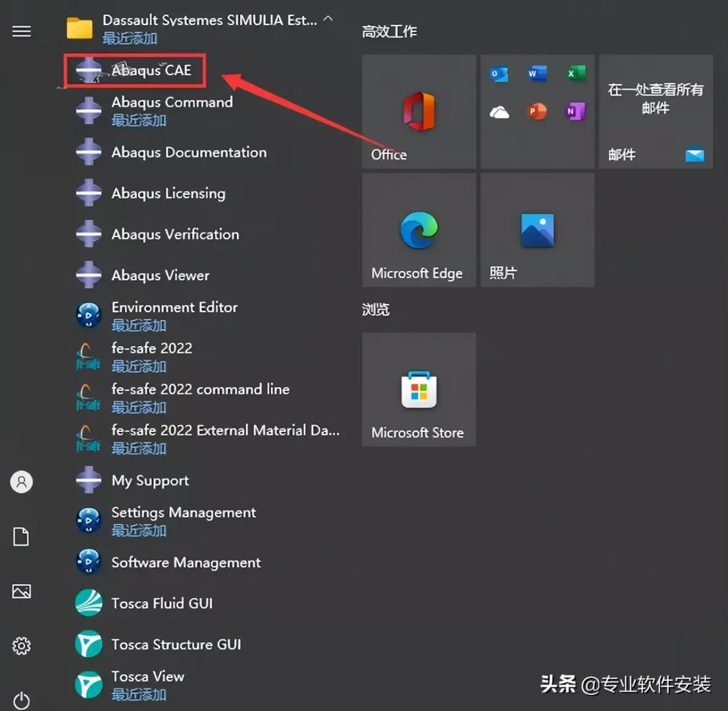Launch the Tosca Structure GUI icon
This screenshot has width=728, height=711.
(89, 644)
